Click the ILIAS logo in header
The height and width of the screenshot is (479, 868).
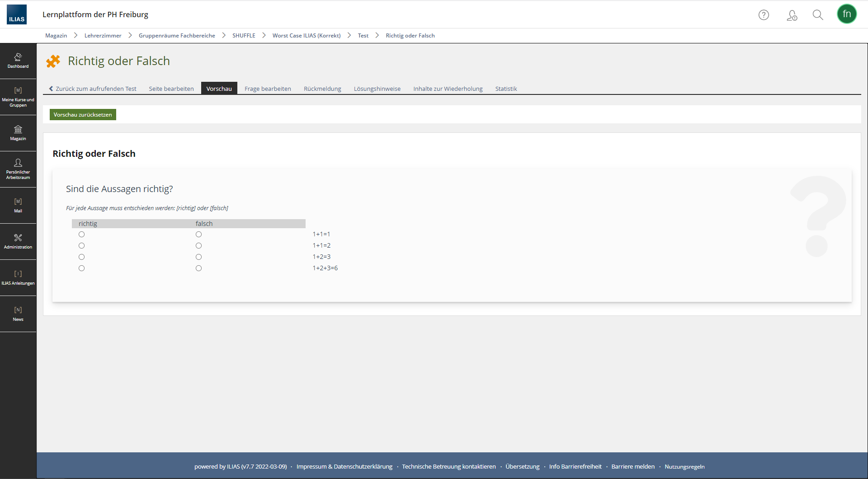click(x=17, y=14)
